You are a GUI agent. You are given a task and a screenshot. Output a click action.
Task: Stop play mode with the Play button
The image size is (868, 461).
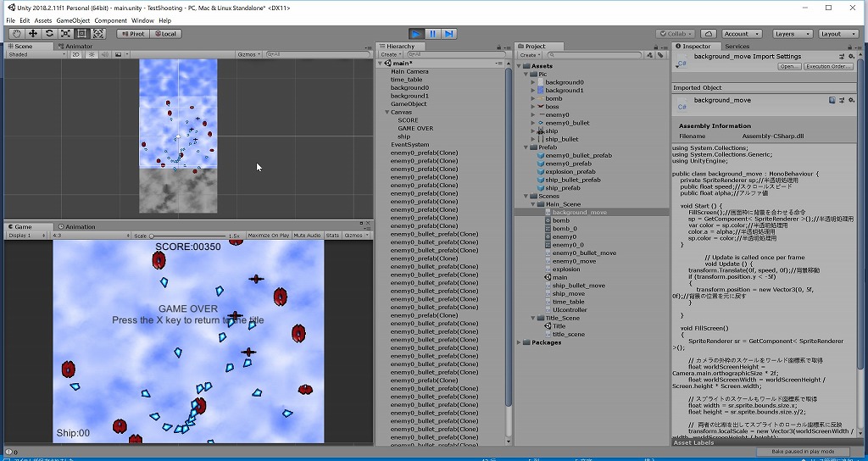click(416, 34)
